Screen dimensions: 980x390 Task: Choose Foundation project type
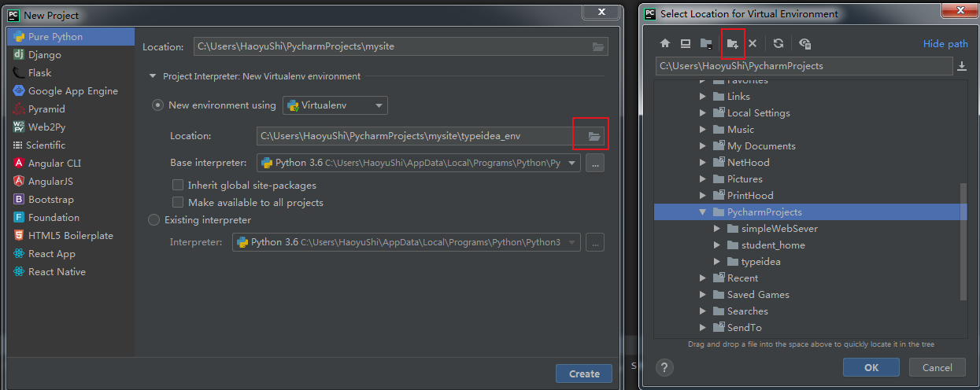[71, 218]
